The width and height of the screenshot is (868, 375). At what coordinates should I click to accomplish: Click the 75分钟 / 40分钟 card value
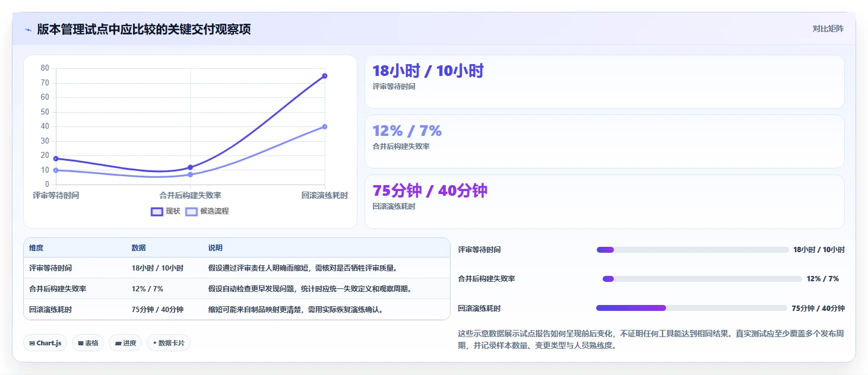[x=430, y=190]
